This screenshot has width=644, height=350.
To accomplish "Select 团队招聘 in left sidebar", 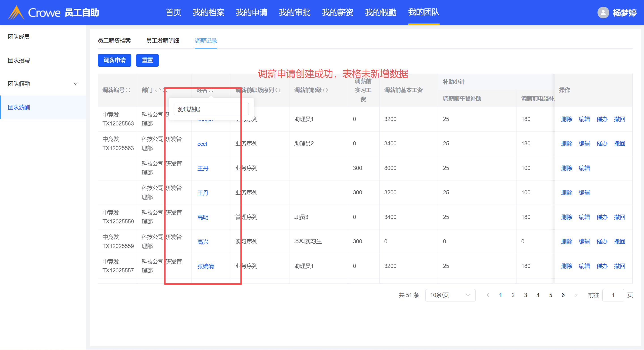I will [x=19, y=60].
